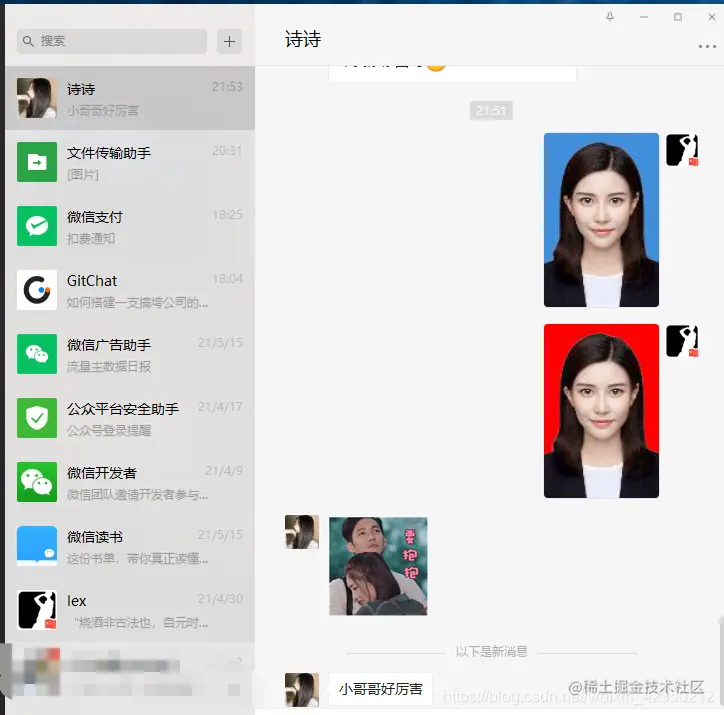Click 诗诗's avatar beside the sticker
Viewport: 724px width, 715px height.
pyautogui.click(x=302, y=532)
